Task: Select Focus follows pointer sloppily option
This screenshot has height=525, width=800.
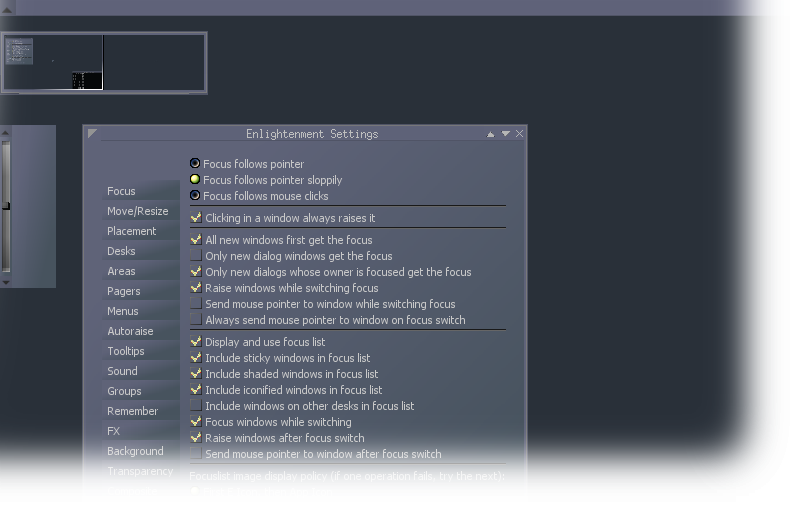Action: tap(195, 180)
